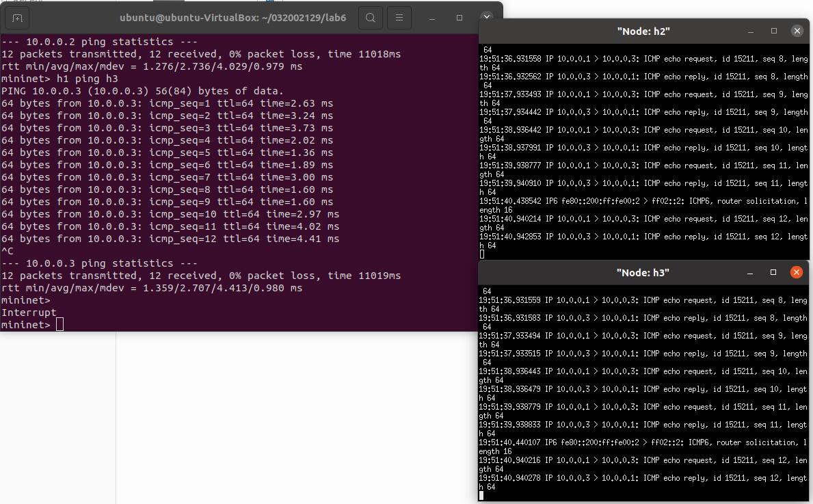Maximize the Node: h2 window

pos(774,31)
